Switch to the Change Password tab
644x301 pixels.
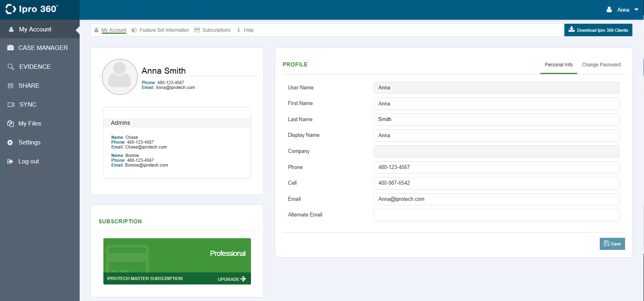pos(601,65)
